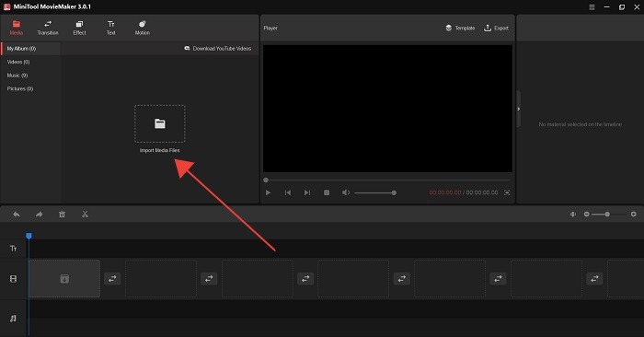Click sixth transition slot on timeline

coord(594,279)
